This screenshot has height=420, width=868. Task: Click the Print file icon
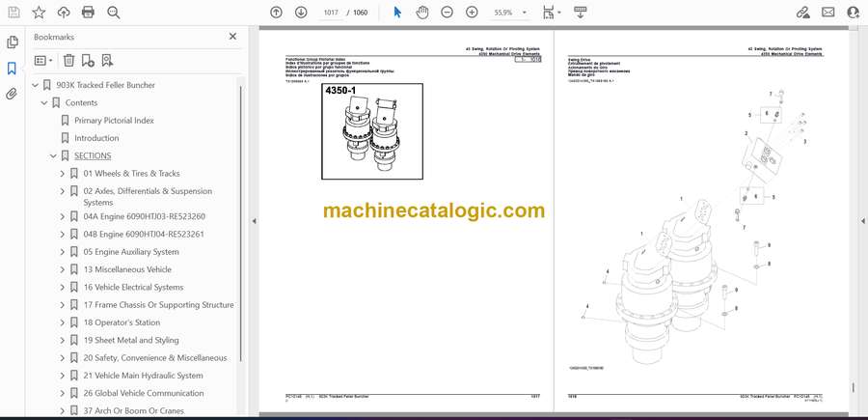[89, 13]
